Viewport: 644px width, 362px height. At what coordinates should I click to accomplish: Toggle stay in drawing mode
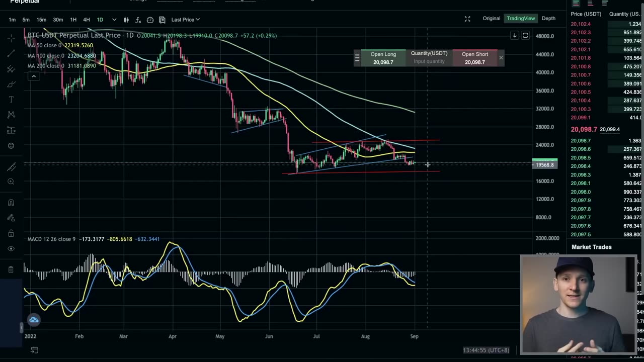tap(11, 218)
